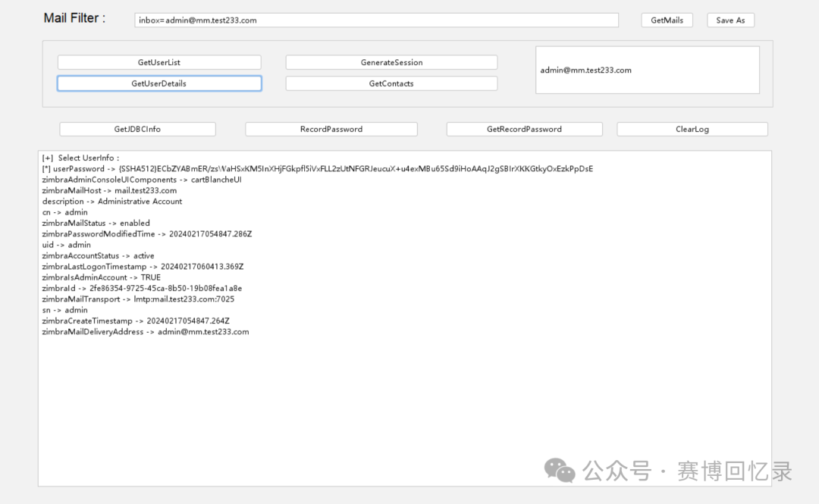
Task: Click the userPassword hash line in the log
Action: click(318, 169)
